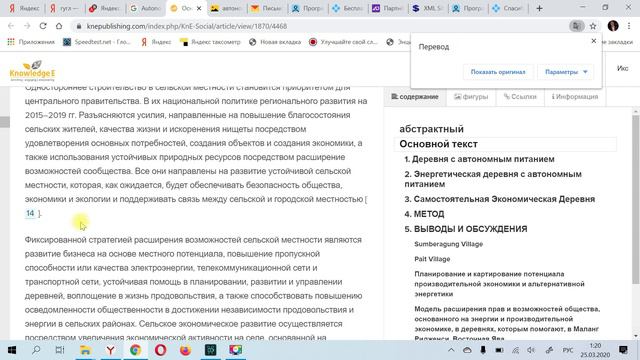Viewport: 640px width, 360px height.
Task: Open the taskbar clock and date
Action: (595, 350)
